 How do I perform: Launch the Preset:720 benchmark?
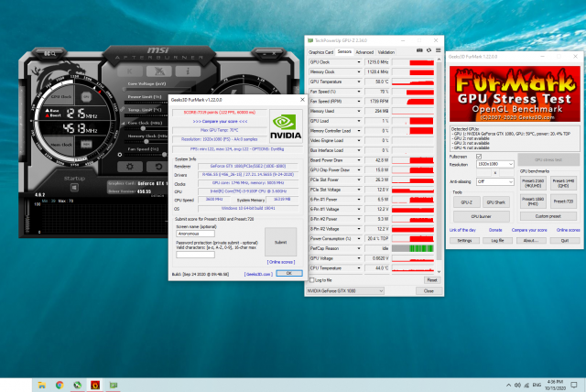point(563,201)
